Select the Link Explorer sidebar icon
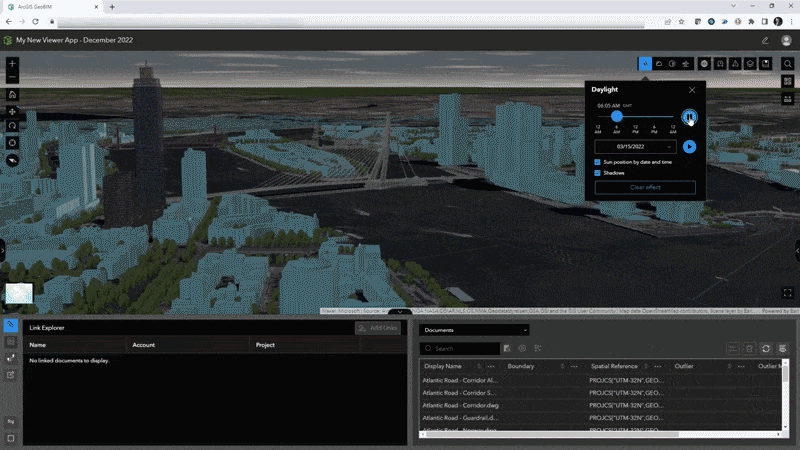The image size is (800, 450). point(11,325)
